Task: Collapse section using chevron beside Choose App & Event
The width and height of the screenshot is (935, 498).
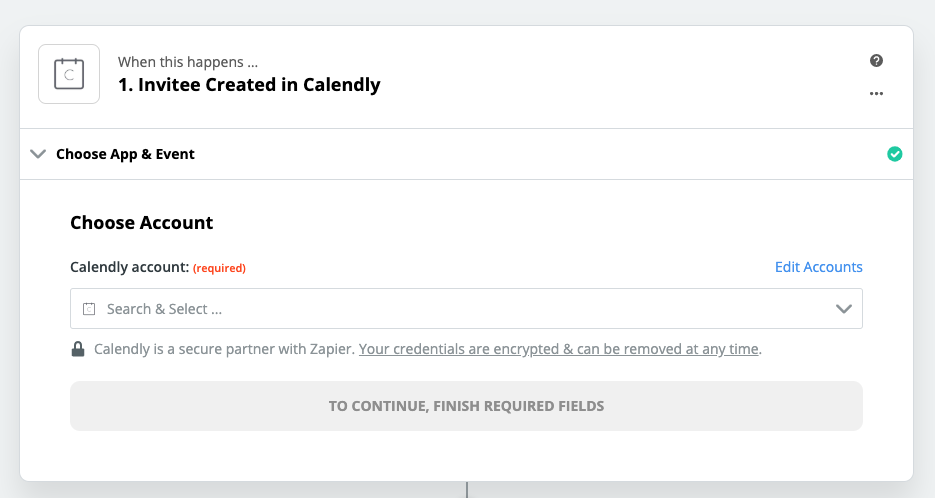Action: click(38, 154)
